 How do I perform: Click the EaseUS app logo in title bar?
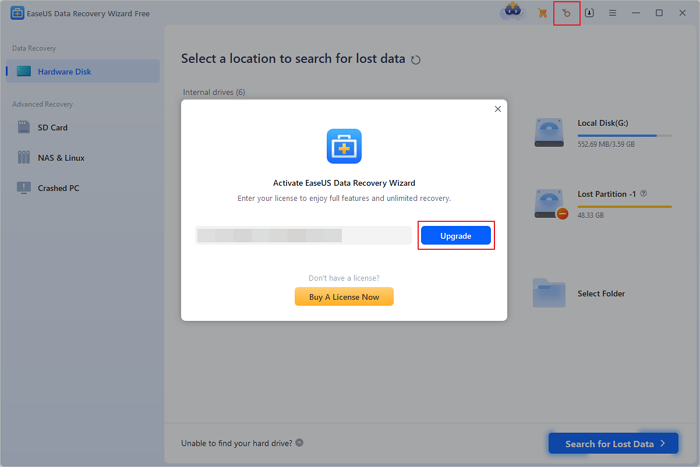point(17,13)
